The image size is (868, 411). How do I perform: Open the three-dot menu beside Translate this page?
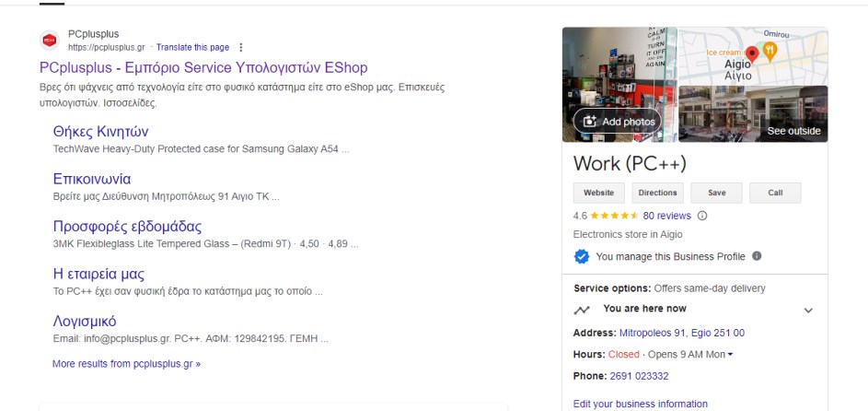tap(241, 47)
